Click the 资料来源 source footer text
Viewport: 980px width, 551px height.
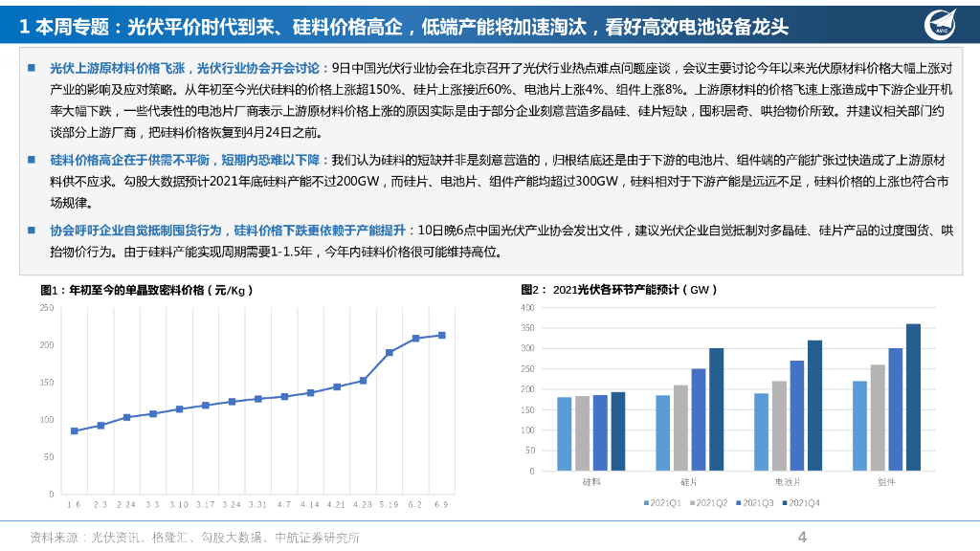[194, 538]
